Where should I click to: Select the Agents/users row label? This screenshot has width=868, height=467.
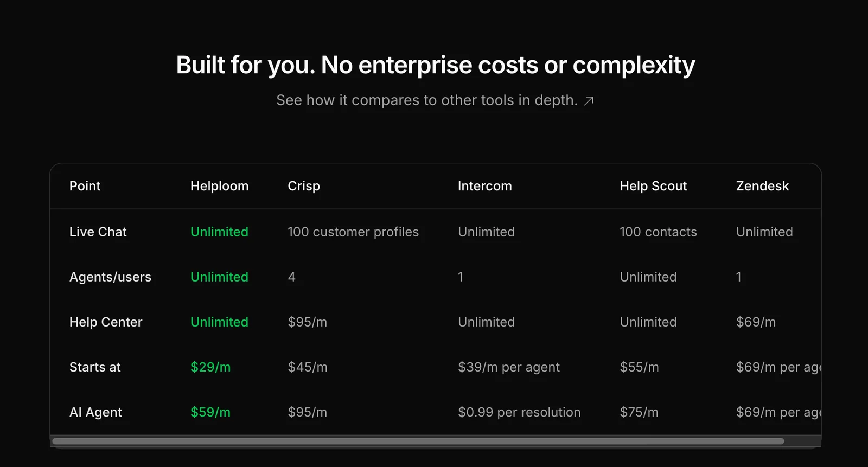[110, 277]
